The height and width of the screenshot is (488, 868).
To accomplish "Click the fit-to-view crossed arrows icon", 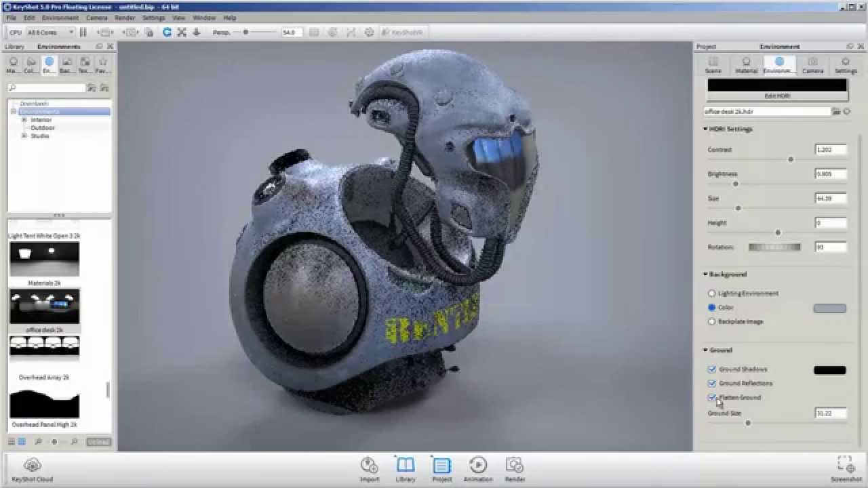I will (x=182, y=32).
